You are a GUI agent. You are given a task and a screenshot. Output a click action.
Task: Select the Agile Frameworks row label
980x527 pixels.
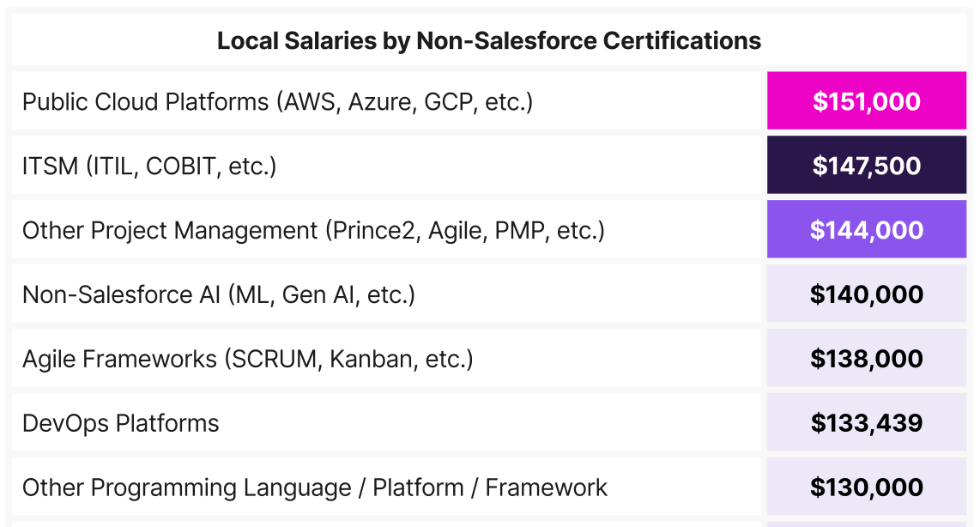(x=247, y=359)
